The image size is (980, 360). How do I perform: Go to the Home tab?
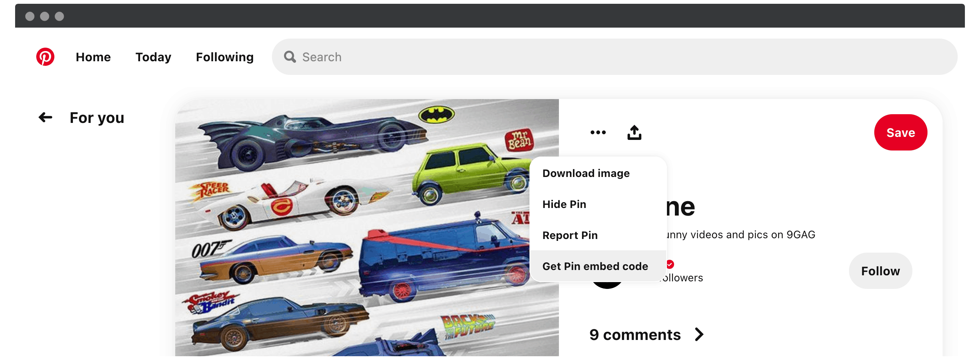coord(93,57)
